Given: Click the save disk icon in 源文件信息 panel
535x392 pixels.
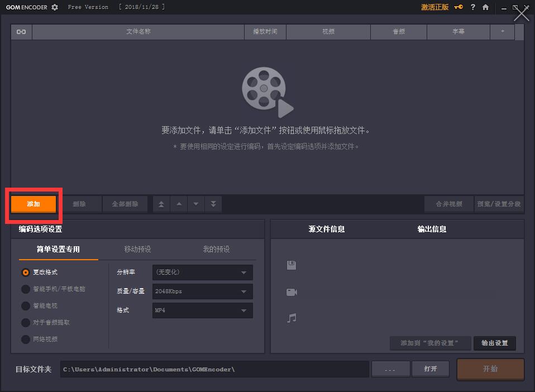Looking at the screenshot, I should (x=290, y=265).
